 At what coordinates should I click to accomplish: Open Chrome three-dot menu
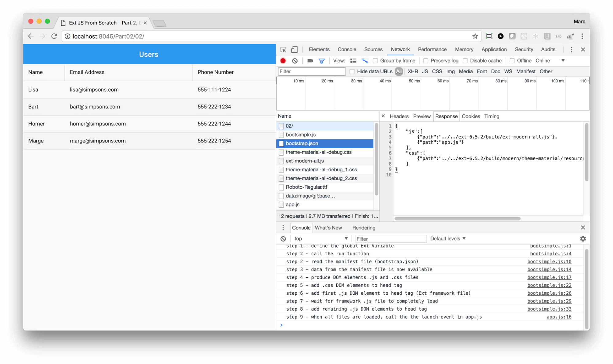[582, 36]
